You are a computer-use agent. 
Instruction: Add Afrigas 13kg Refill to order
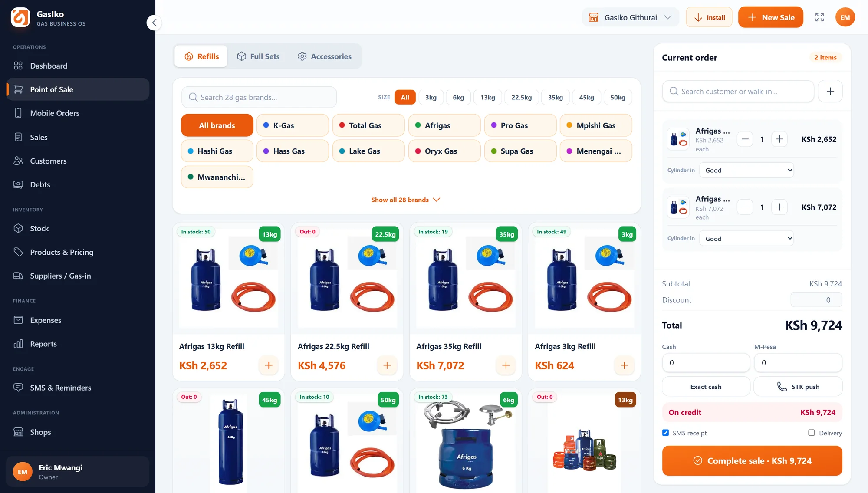tap(269, 365)
